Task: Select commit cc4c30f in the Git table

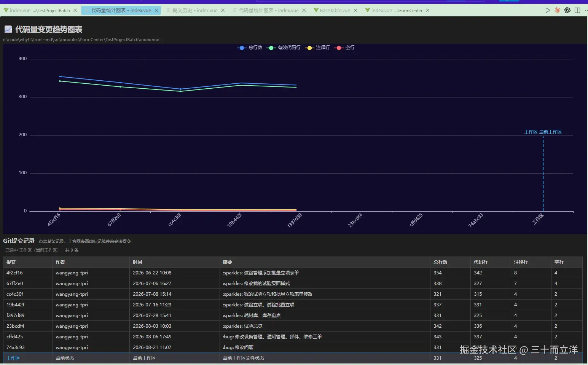Action: pos(293,294)
